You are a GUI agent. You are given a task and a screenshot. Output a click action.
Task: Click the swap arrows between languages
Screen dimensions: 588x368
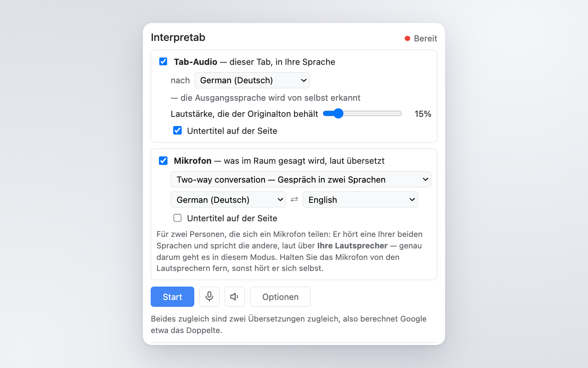click(x=294, y=199)
